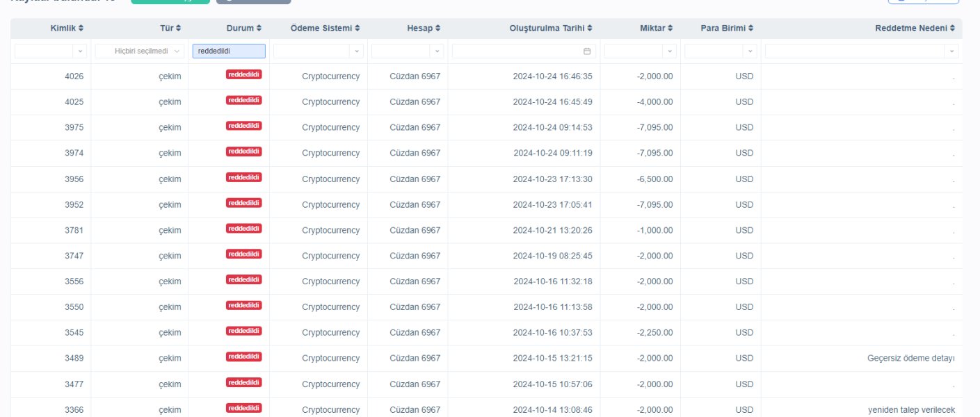Click the sort icon beside Para Birimi

pyautogui.click(x=750, y=28)
